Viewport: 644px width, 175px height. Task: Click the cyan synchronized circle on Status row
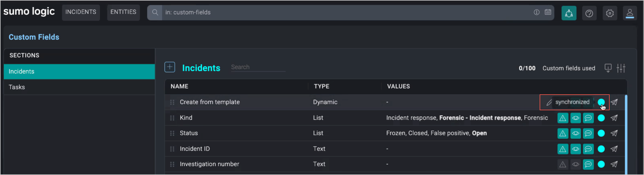click(x=601, y=133)
